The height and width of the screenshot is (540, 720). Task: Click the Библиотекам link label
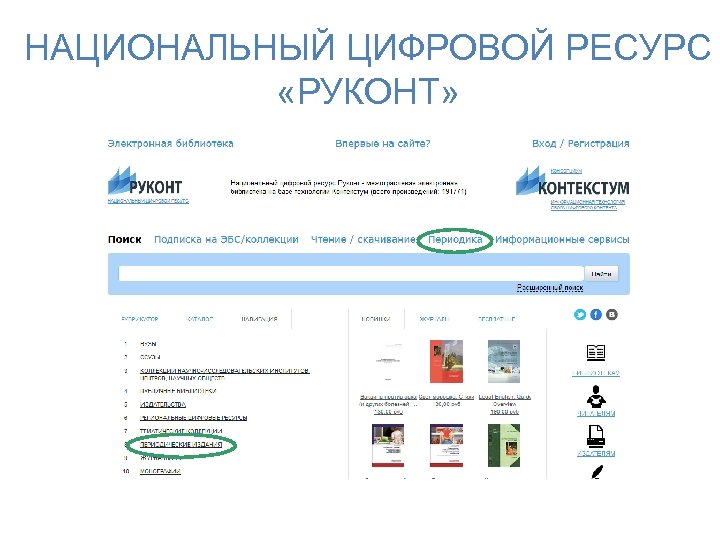point(596,373)
